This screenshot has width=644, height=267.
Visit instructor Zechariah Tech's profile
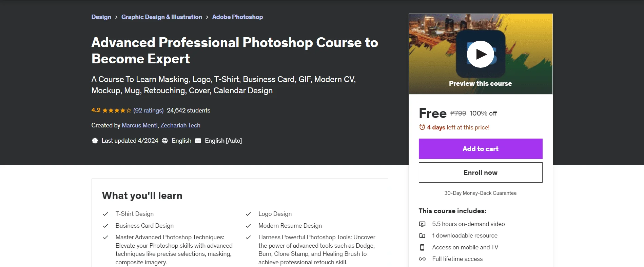180,125
